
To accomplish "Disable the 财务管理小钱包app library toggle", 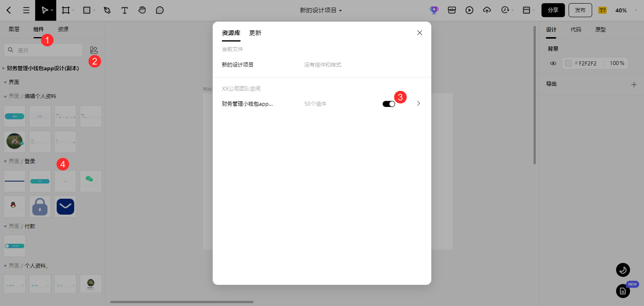I will pos(389,103).
